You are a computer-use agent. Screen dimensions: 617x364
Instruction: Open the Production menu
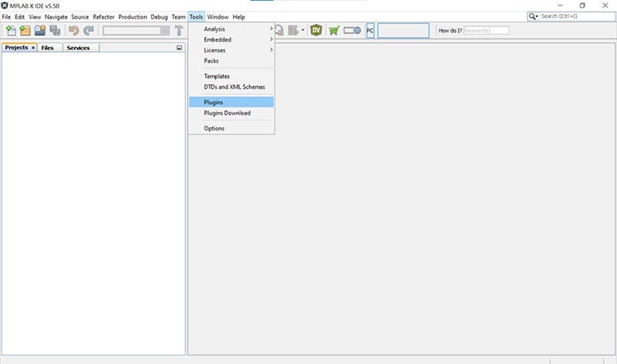(133, 17)
